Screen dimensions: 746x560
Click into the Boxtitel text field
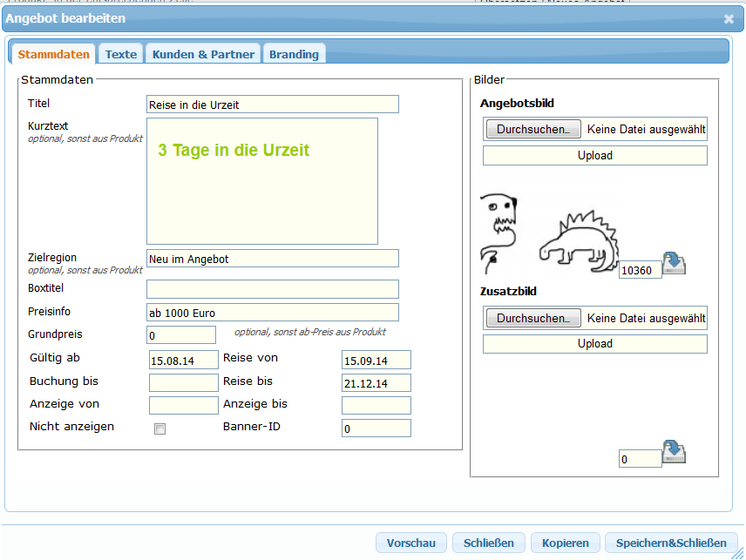(x=272, y=289)
